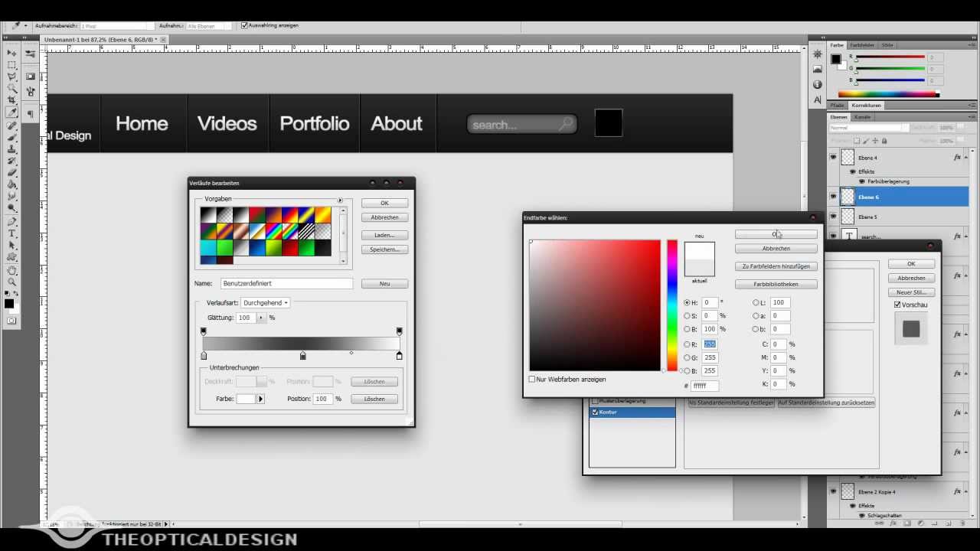This screenshot has width=980, height=551.
Task: Select the Hand tool
Action: [12, 269]
